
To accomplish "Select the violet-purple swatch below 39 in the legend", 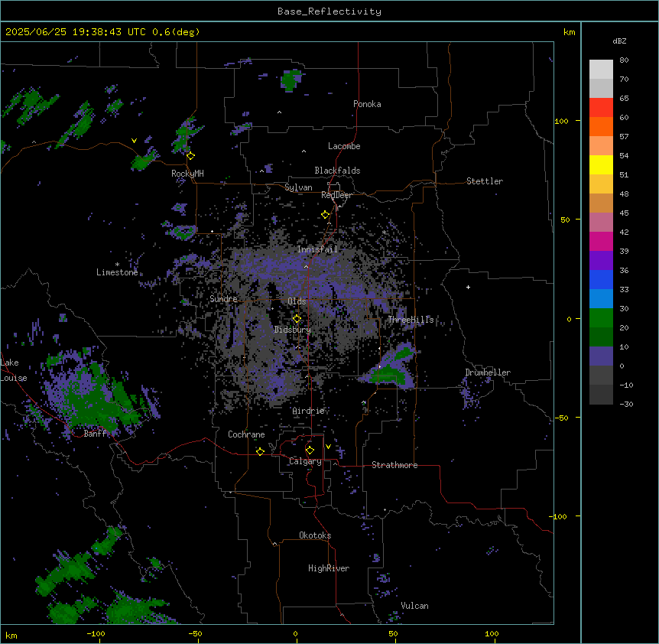I will coord(601,261).
